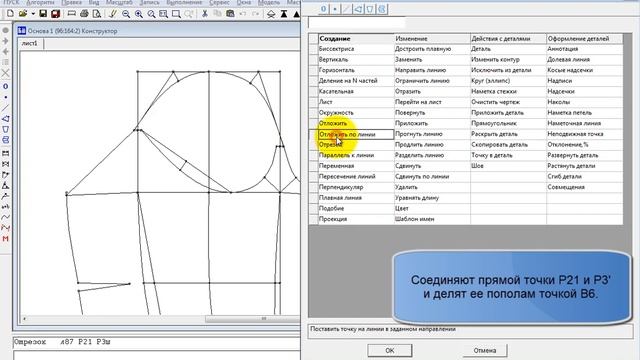The image size is (640, 360).
Task: Select the line tool in left toolbar
Action: coord(5,108)
